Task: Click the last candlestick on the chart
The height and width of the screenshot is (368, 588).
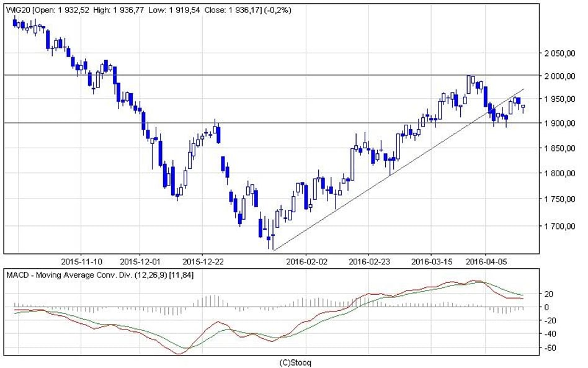Action: pos(523,107)
